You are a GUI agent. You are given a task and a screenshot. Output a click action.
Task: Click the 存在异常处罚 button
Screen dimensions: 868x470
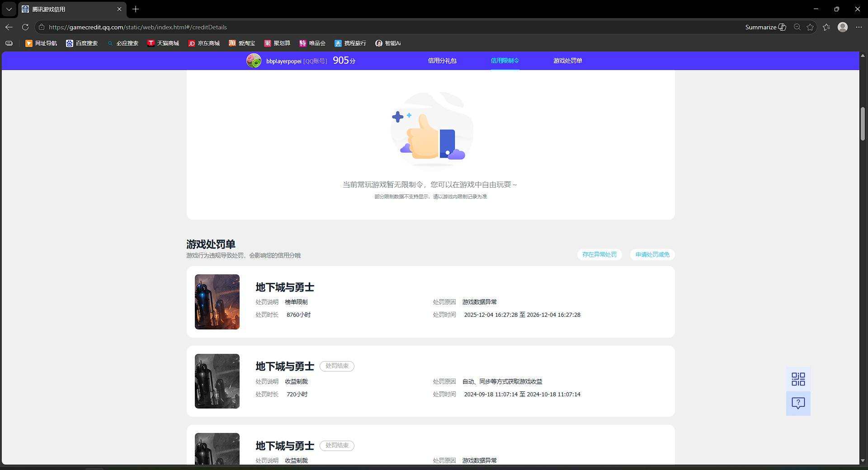click(599, 254)
